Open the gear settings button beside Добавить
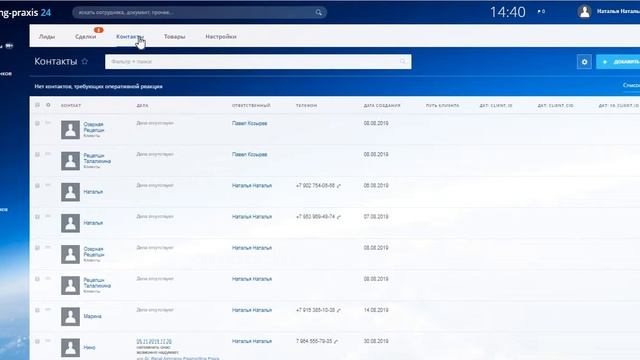The height and width of the screenshot is (360, 640). [x=584, y=62]
